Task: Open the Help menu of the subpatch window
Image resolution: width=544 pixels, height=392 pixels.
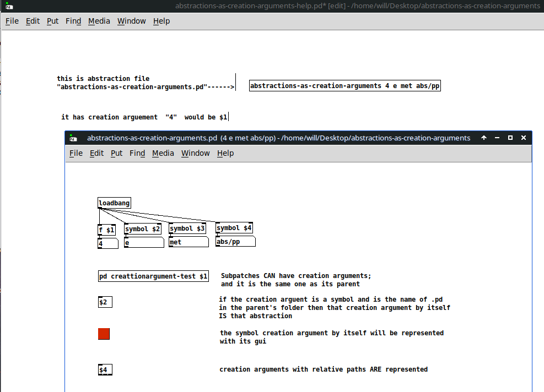Action: (225, 153)
